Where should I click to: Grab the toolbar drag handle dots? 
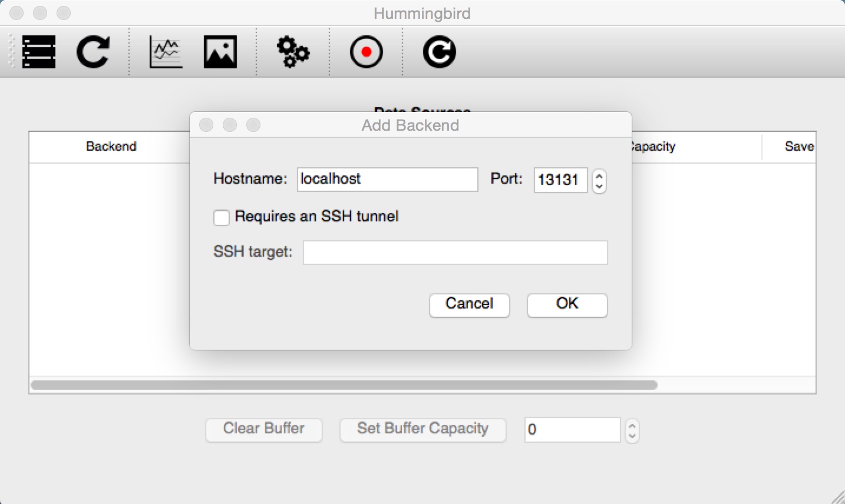(x=11, y=52)
